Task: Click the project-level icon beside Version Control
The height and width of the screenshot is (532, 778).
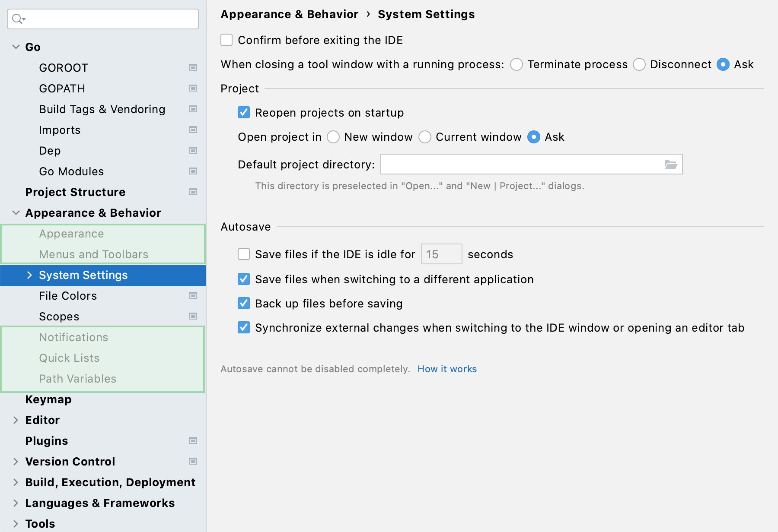Action: 193,461
